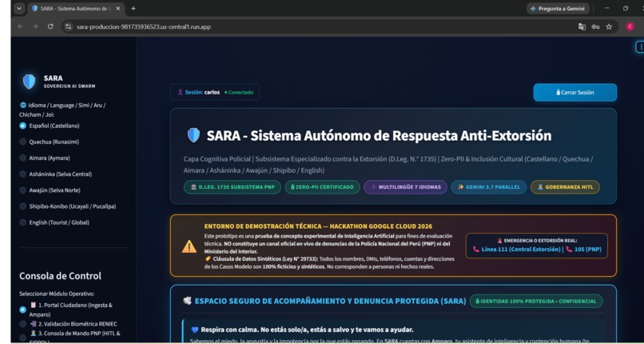Click 'ENTORNO DE DEMOSTRACIÓN TÉCNICA' heading
The height and width of the screenshot is (344, 644).
(x=318, y=226)
